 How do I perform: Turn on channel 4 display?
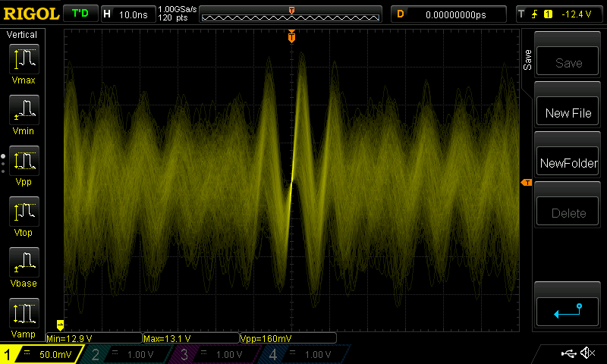pos(300,354)
